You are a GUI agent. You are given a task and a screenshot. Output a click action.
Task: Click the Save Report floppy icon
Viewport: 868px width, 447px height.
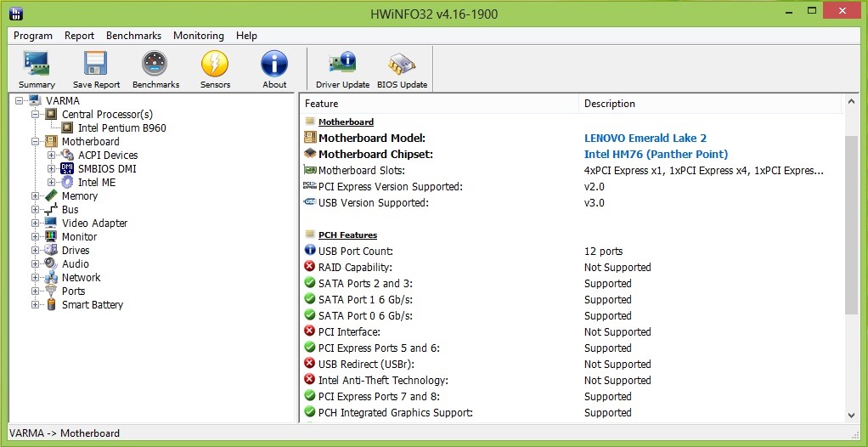click(x=96, y=63)
